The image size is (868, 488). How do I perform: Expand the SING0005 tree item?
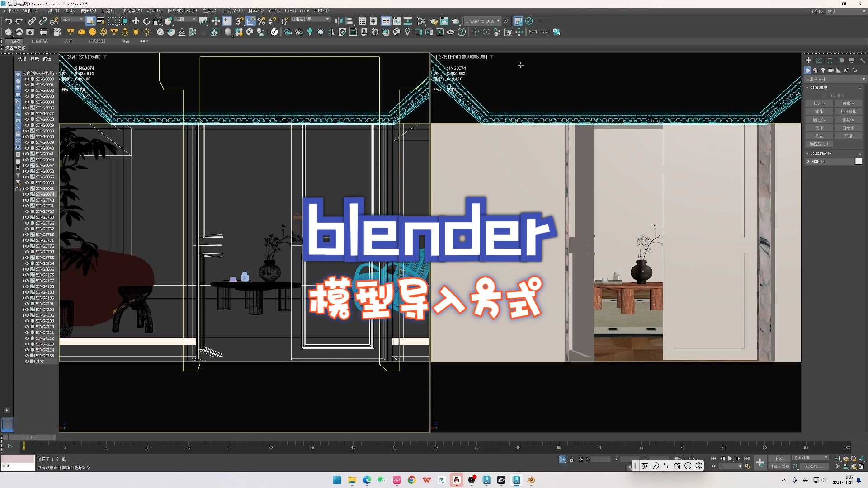[24, 108]
